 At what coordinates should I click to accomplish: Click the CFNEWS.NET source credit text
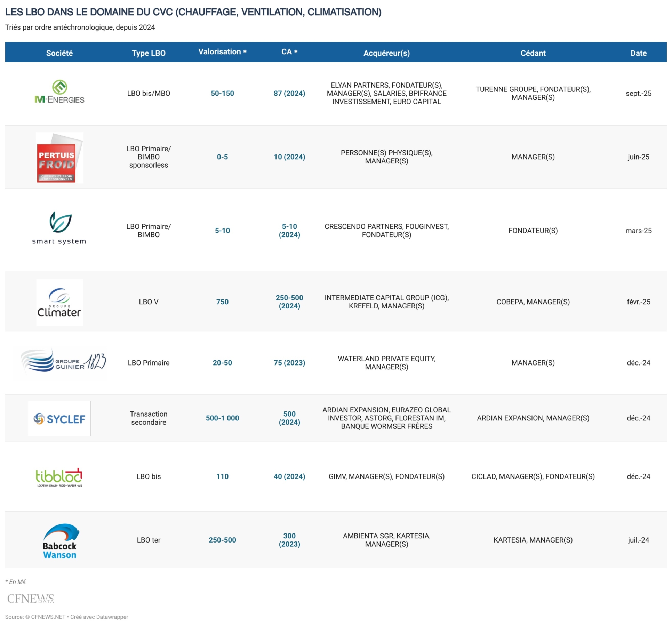pyautogui.click(x=48, y=617)
